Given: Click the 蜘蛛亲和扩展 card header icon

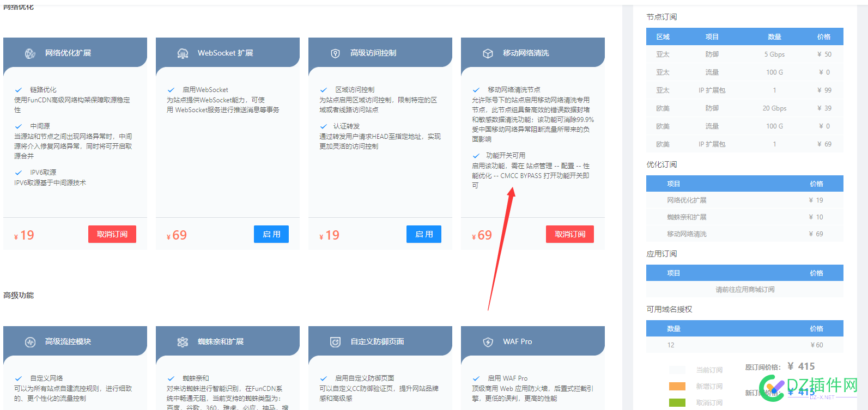Looking at the screenshot, I should [x=183, y=342].
